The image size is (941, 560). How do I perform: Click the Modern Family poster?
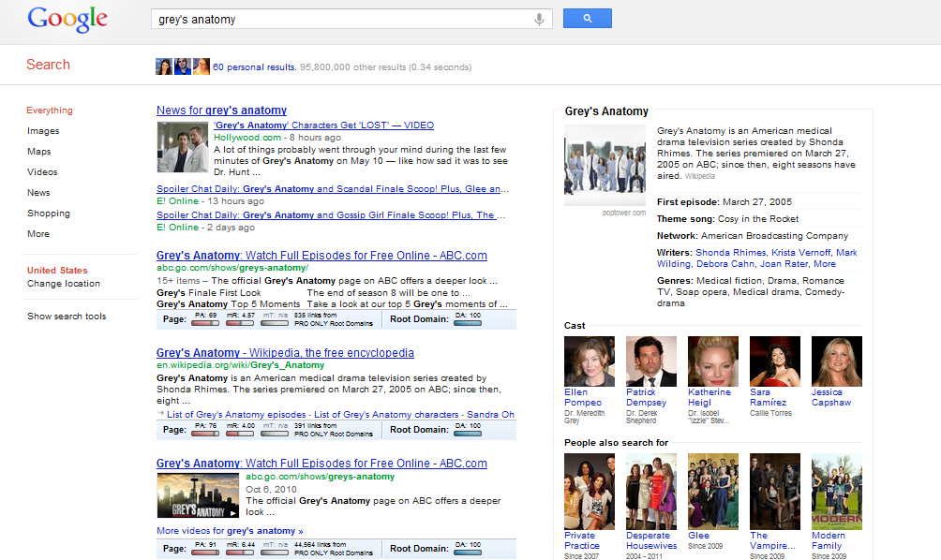coord(837,492)
